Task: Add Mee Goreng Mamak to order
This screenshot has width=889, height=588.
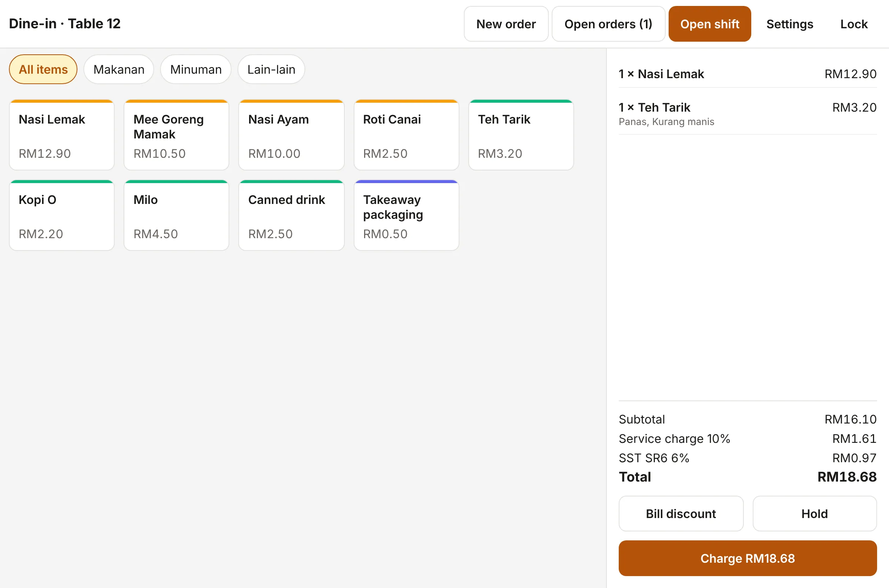Action: (x=177, y=135)
